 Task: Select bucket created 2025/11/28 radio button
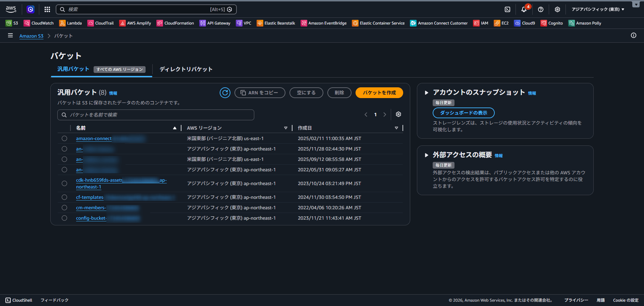coord(64,149)
